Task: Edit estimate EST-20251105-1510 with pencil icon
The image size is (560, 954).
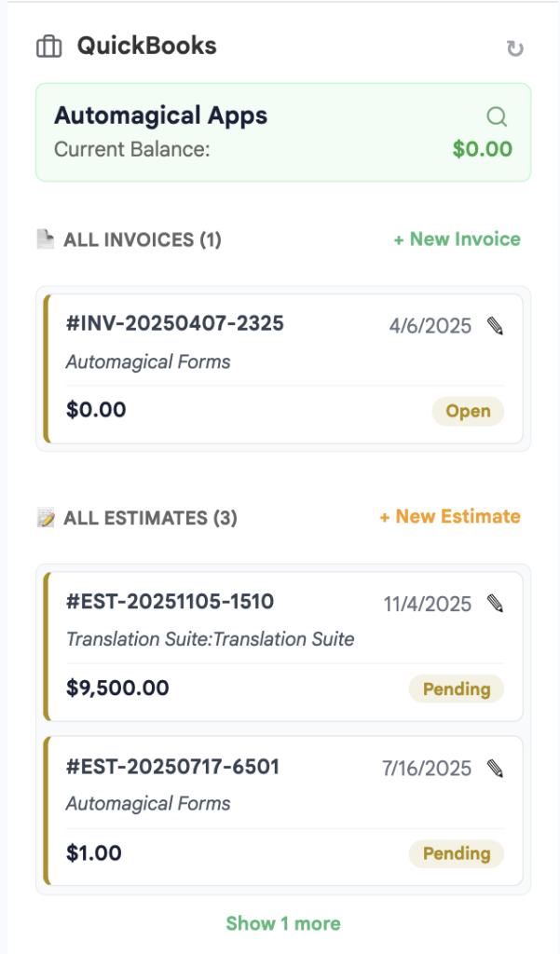Action: tap(496, 604)
